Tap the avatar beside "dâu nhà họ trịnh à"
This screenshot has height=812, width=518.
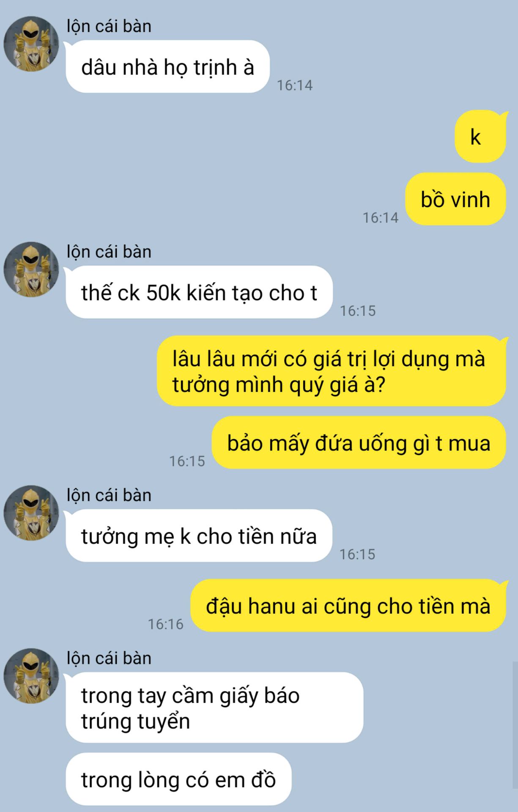(31, 44)
